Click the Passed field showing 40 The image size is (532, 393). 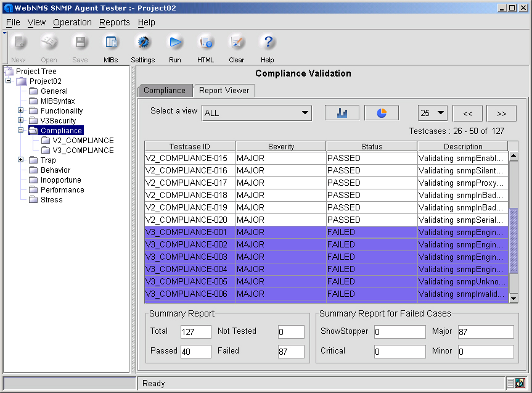coord(196,352)
